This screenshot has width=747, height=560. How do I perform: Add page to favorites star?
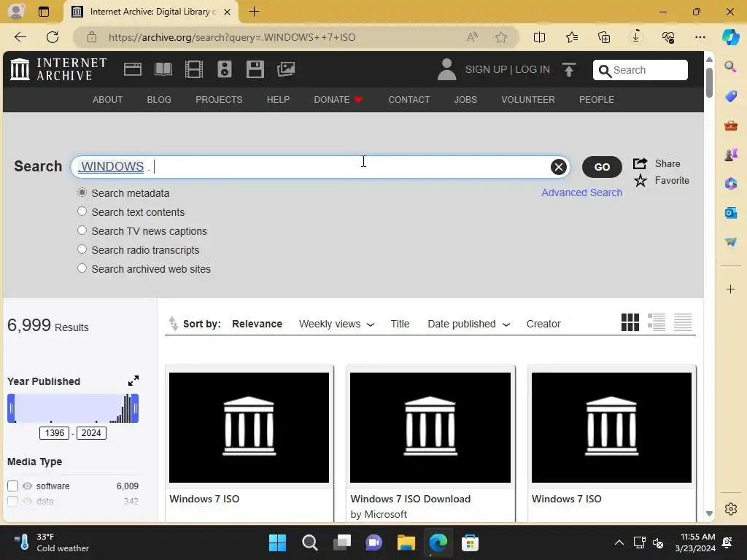coord(500,37)
